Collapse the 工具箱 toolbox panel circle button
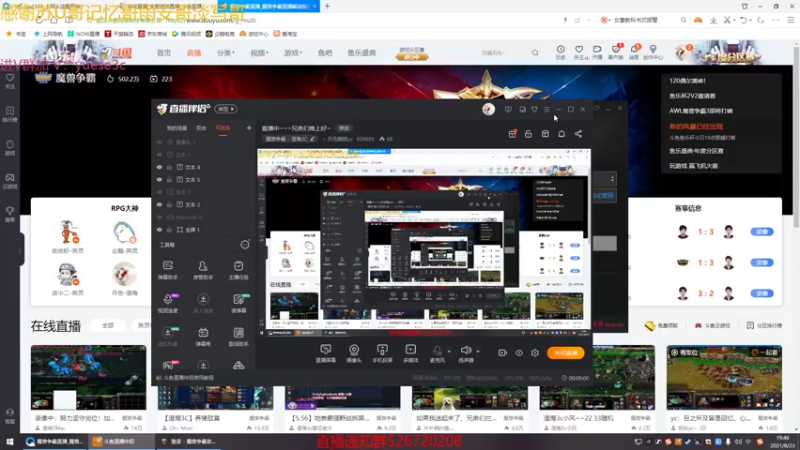Viewport: 800px width, 450px height. click(245, 245)
